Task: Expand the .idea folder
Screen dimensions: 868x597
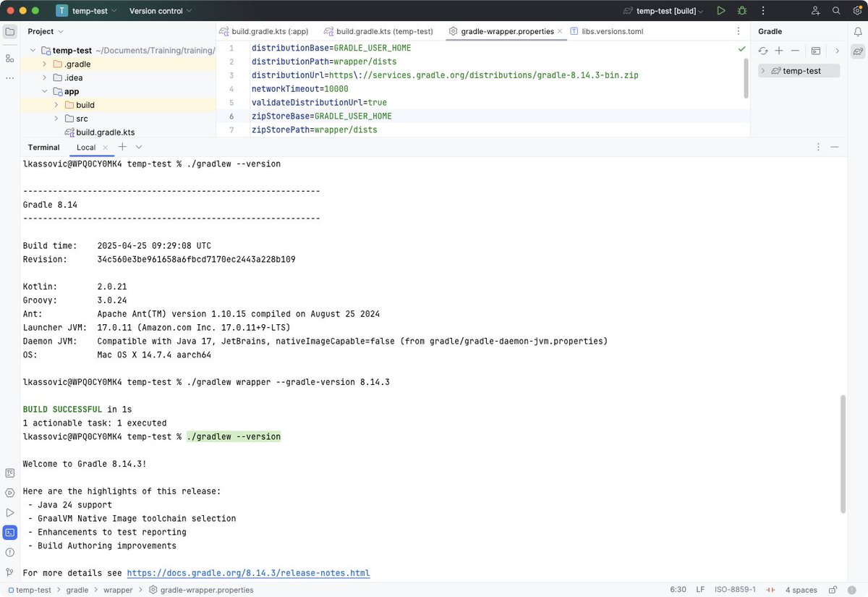Action: point(45,77)
